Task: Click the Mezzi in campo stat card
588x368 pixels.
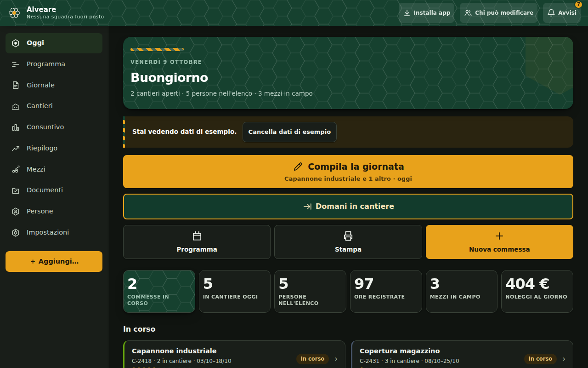Action: [x=462, y=291]
